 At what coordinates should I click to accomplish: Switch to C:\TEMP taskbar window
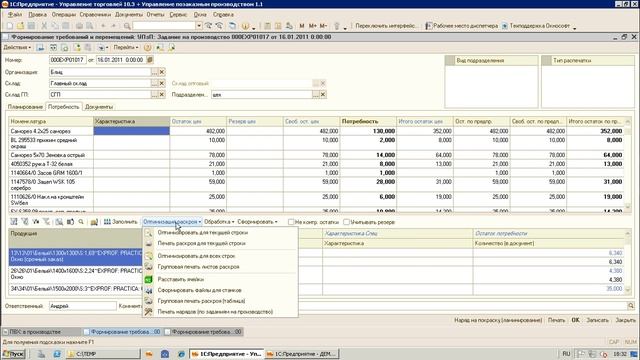click(103, 354)
